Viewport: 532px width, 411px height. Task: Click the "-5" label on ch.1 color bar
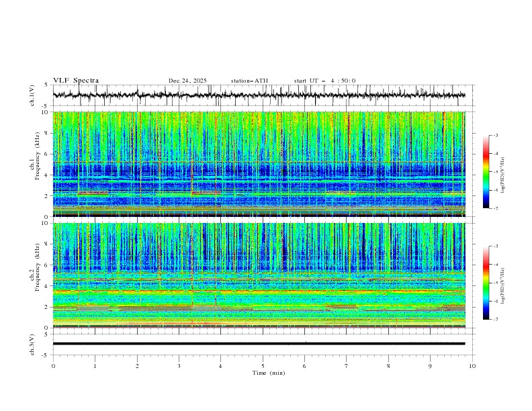(x=496, y=172)
